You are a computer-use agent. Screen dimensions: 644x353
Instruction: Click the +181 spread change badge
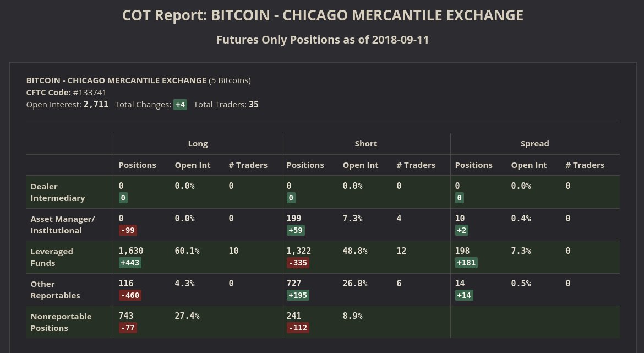466,263
